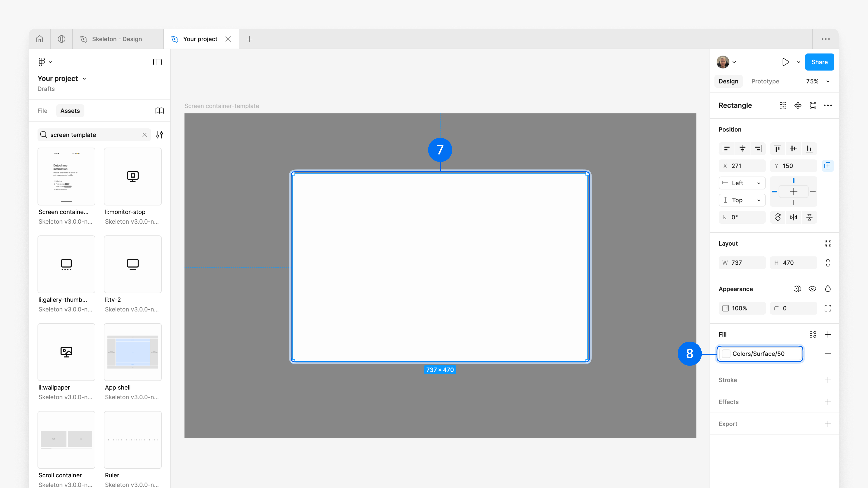This screenshot has height=488, width=868.
Task: Toggle the sidebar panel collapse icon
Action: pos(157,62)
